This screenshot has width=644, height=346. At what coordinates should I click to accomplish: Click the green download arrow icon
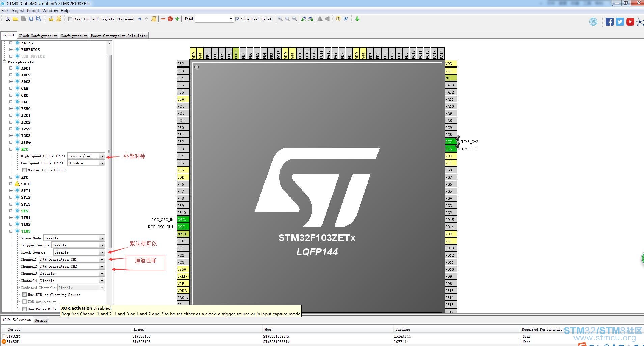[x=357, y=19]
